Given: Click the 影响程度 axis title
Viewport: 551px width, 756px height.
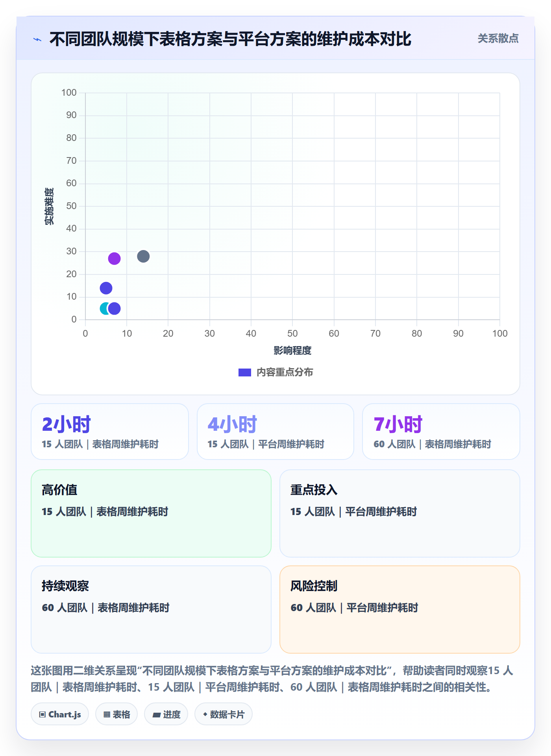Looking at the screenshot, I should point(292,350).
